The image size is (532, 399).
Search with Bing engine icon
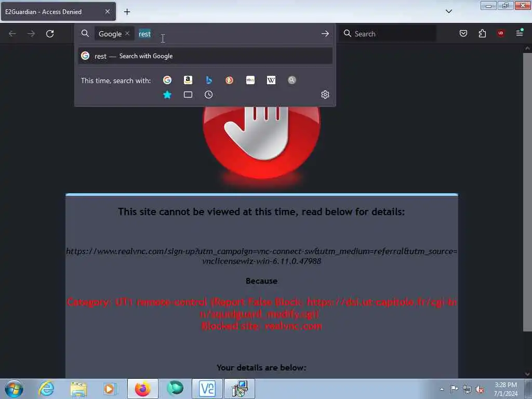coord(209,80)
